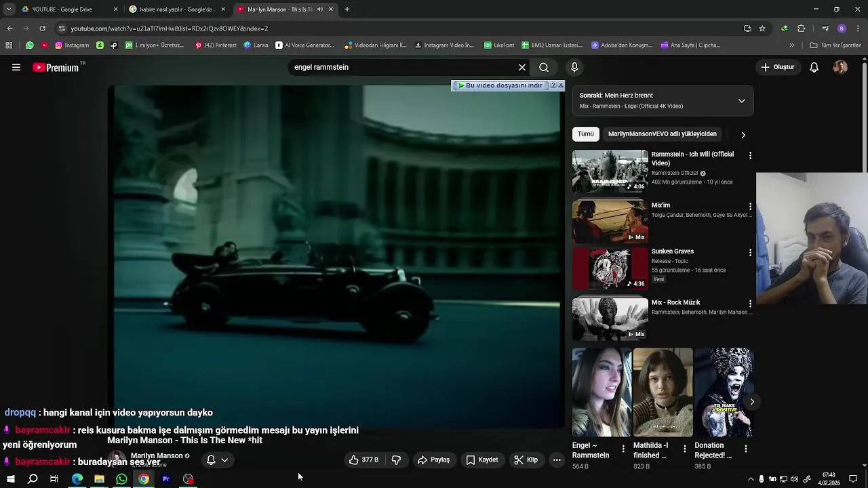Show more filter chips arrow
868x488 pixels.
[x=743, y=135]
